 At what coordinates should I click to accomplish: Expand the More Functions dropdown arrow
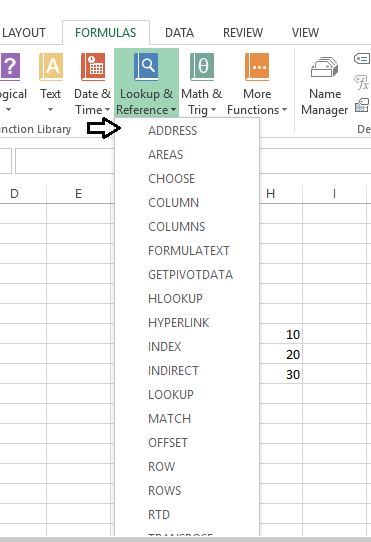click(x=285, y=110)
